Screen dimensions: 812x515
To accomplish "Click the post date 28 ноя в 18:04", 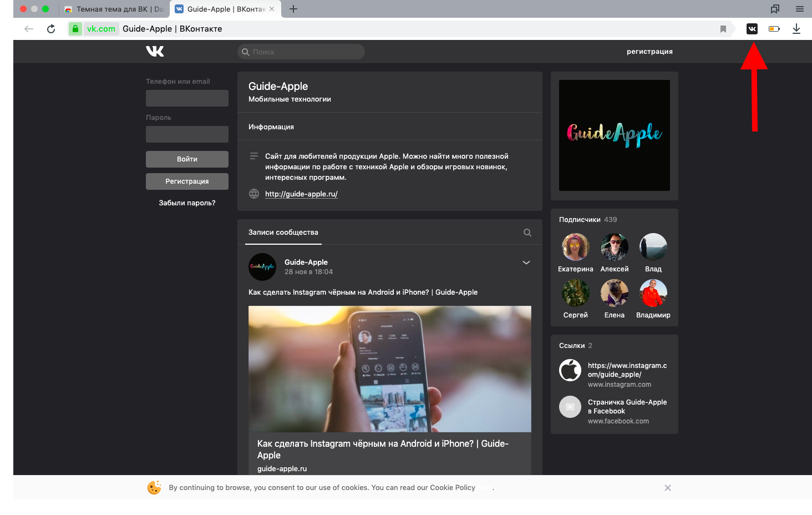I will tap(308, 272).
